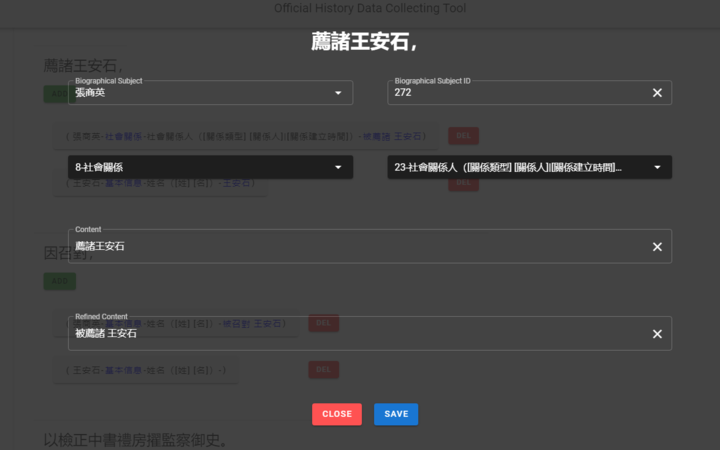Select the dialog title 薦諸王安石
Screen dimensions: 720x450
point(364,41)
